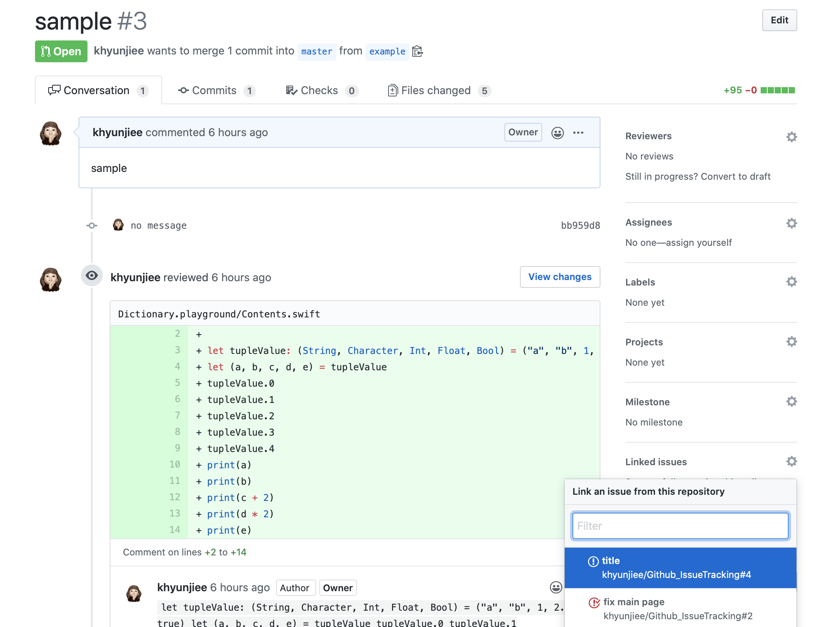The image size is (840, 627).
Task: Click the Linked issues gear icon
Action: (x=791, y=462)
